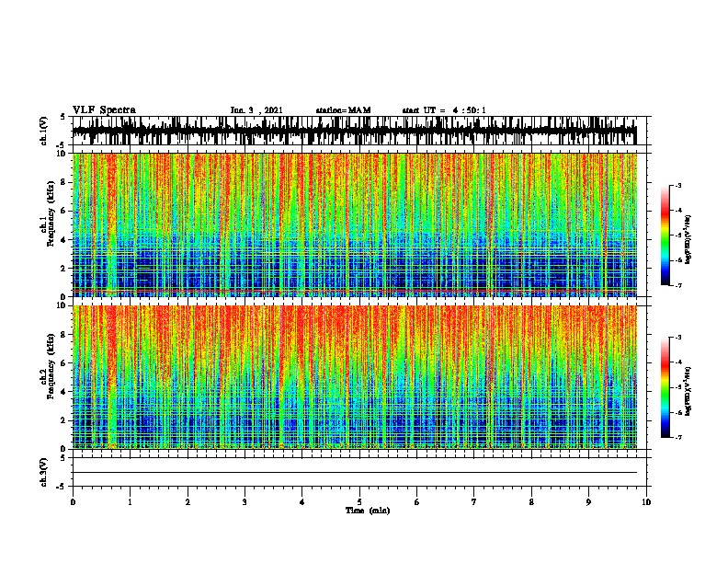Viewport: 728px width, 563px height.
Task: Click the "5" voltage tick on ch.1(V) axis
Action: [63, 117]
